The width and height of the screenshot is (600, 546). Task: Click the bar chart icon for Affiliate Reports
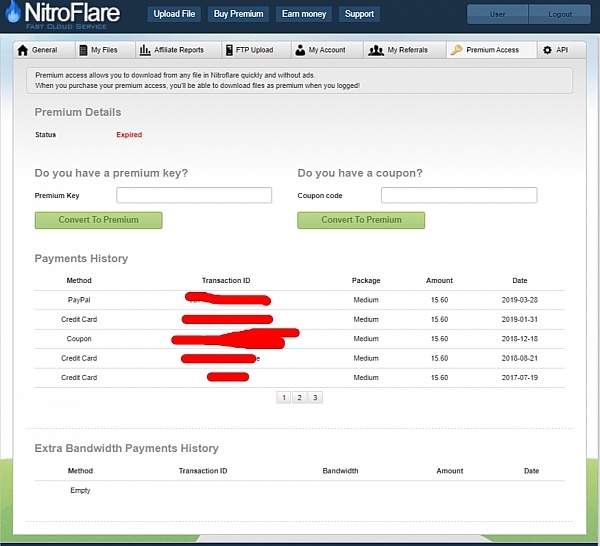(x=145, y=50)
